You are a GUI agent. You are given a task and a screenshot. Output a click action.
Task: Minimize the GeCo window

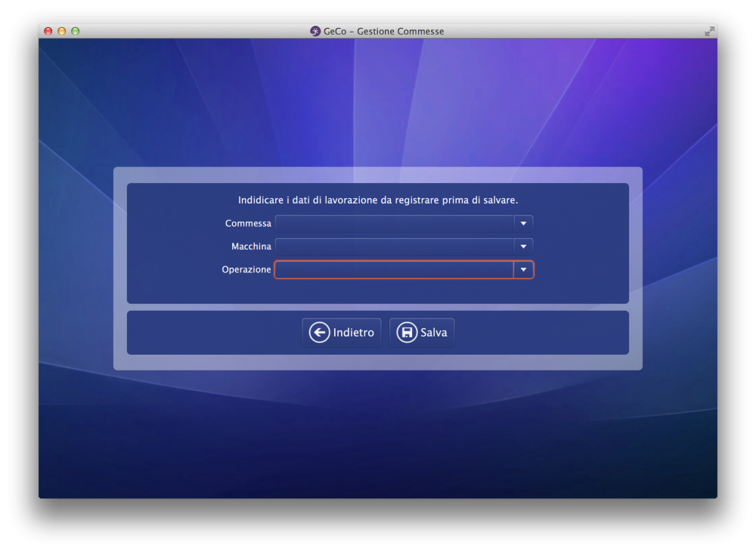(62, 31)
